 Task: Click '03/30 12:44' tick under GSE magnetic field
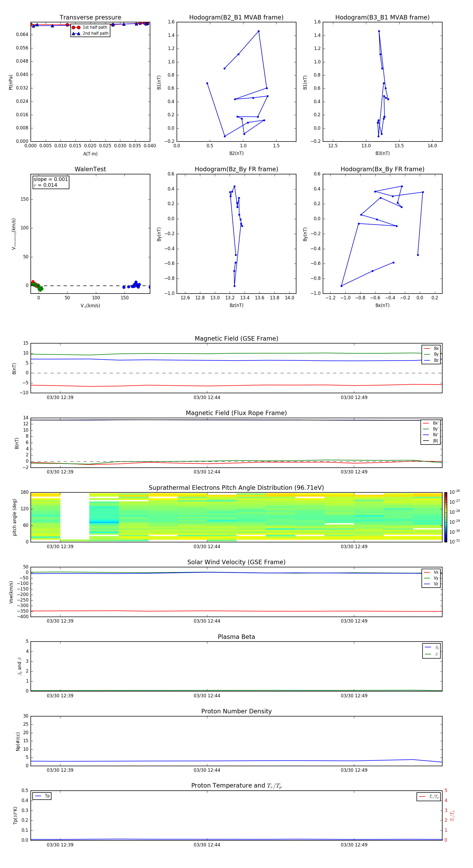pyautogui.click(x=207, y=398)
